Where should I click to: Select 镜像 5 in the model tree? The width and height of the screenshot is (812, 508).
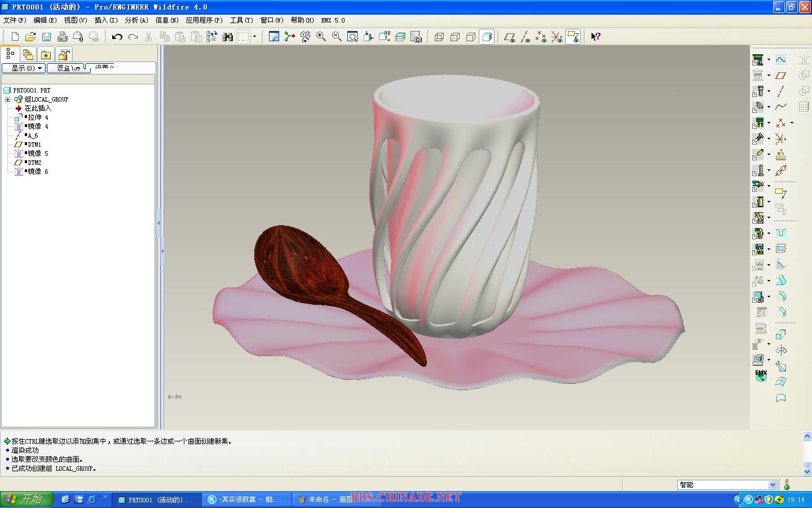[38, 154]
